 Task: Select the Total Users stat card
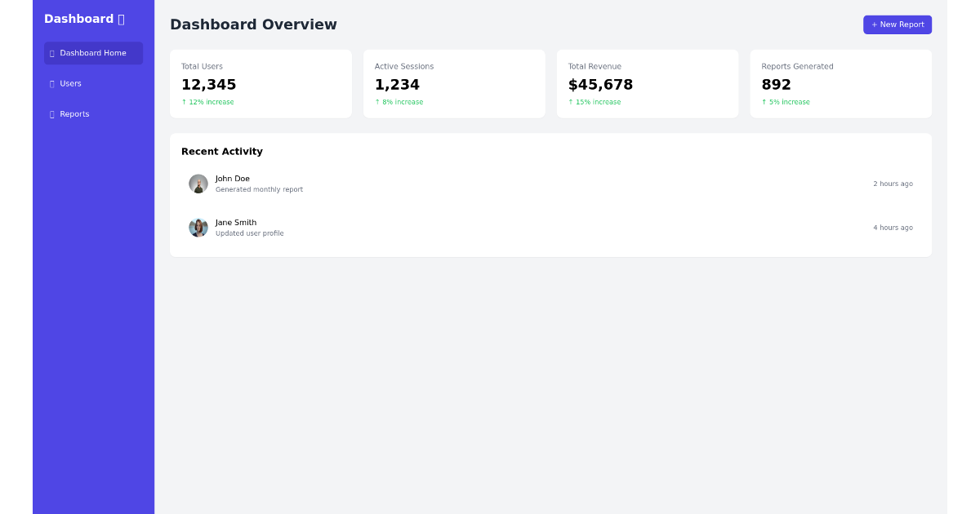click(261, 83)
